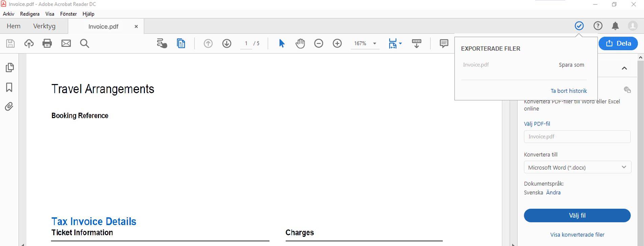Viewport: 644px width, 246px height.
Task: Switch to the Verktyg tab
Action: click(44, 26)
